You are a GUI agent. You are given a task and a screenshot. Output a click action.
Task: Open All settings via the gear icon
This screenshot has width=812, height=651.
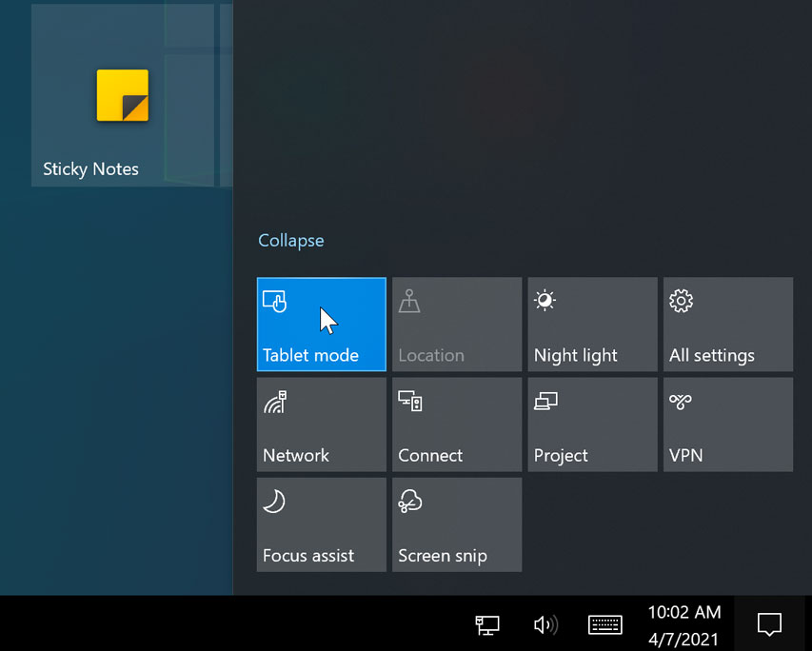click(x=681, y=301)
